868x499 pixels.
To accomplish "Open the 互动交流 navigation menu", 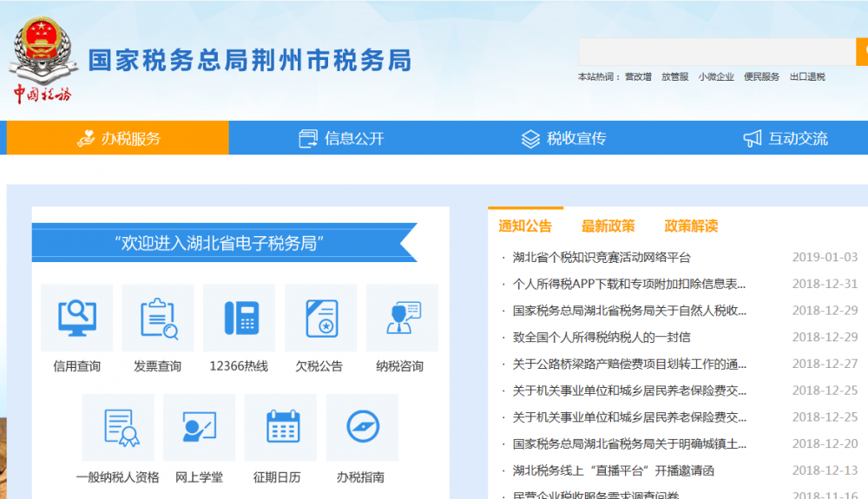I will pyautogui.click(x=786, y=138).
